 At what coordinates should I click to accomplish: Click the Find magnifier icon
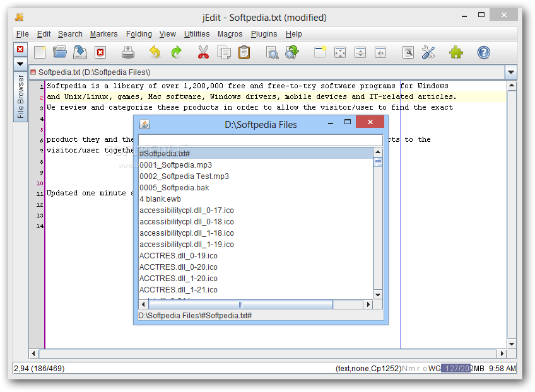(272, 52)
